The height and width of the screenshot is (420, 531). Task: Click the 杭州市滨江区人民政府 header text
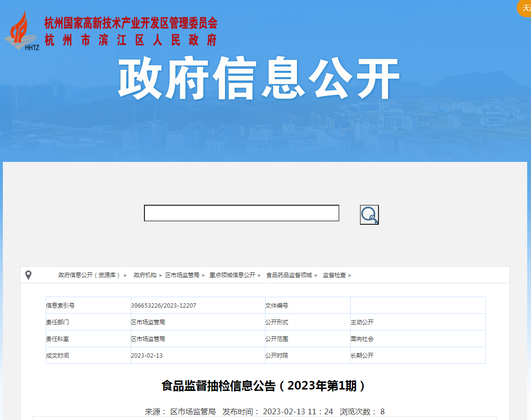tap(131, 40)
